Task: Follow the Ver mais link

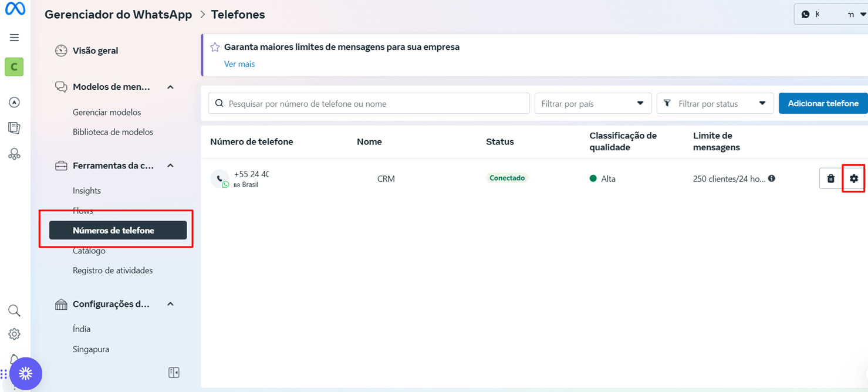Action: pos(239,64)
